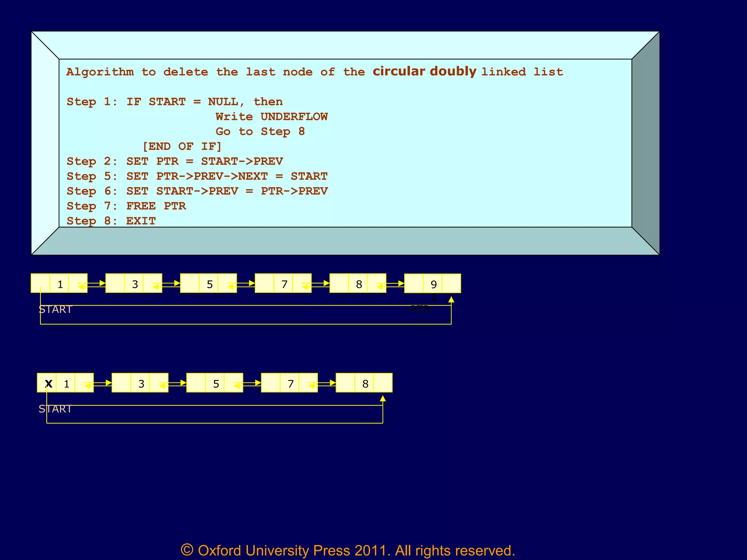The height and width of the screenshot is (560, 747).
Task: Click the PTR label under node 9
Action: coord(420,310)
